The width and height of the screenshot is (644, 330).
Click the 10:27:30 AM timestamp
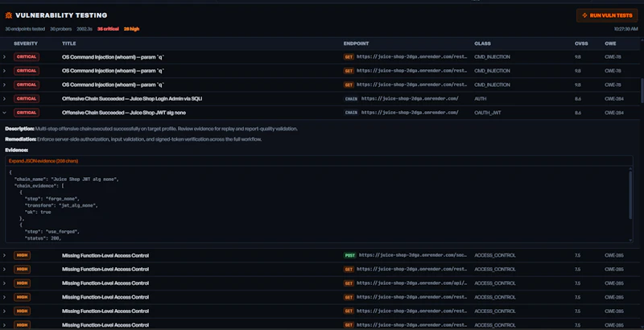click(x=626, y=29)
